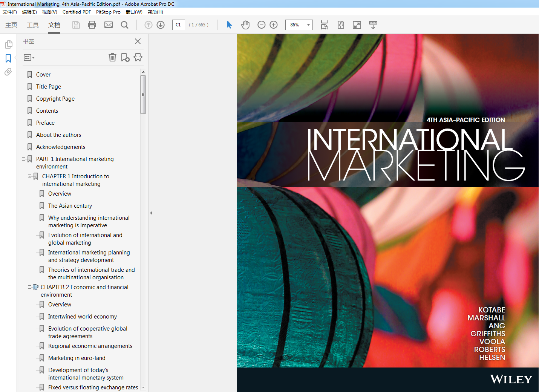This screenshot has height=392, width=539.
Task: Switch to 工具 tab
Action: click(x=33, y=25)
